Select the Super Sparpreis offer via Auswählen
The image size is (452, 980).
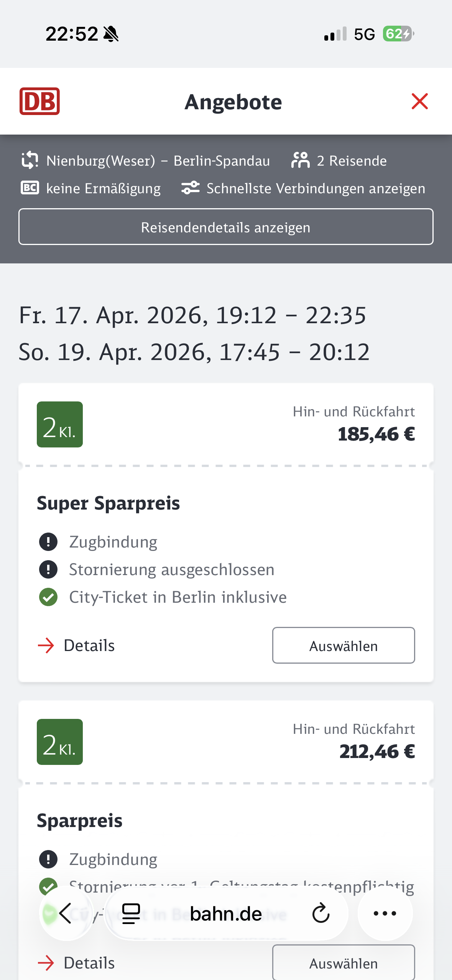tap(343, 646)
